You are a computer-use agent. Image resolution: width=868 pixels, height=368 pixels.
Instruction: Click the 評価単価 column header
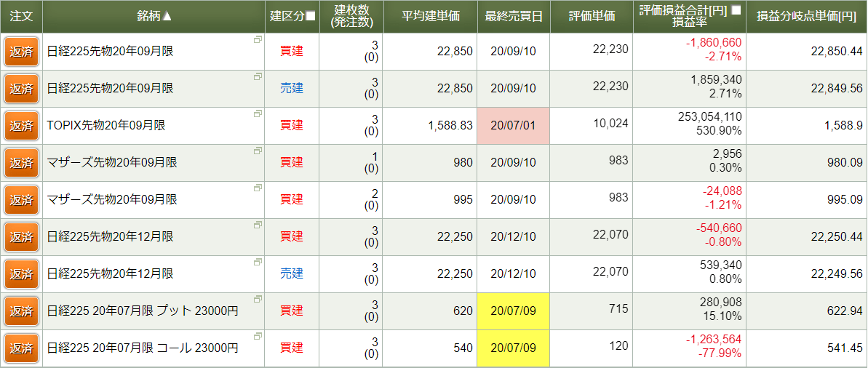(592, 17)
